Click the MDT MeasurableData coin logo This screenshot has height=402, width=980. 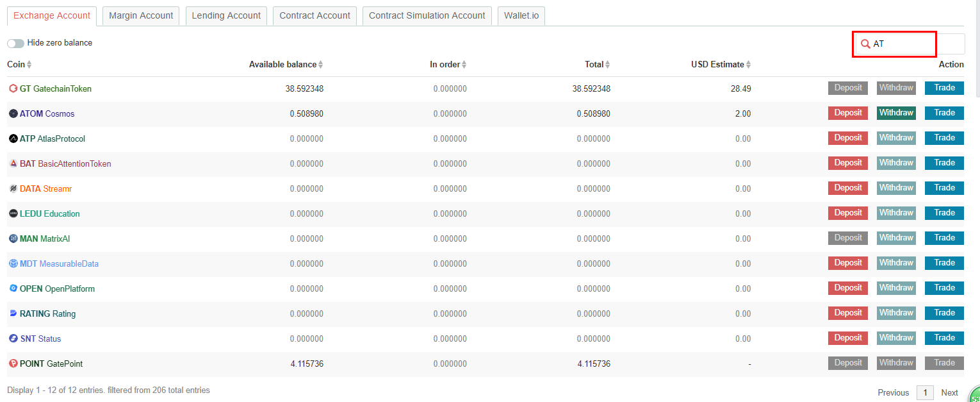click(x=13, y=264)
